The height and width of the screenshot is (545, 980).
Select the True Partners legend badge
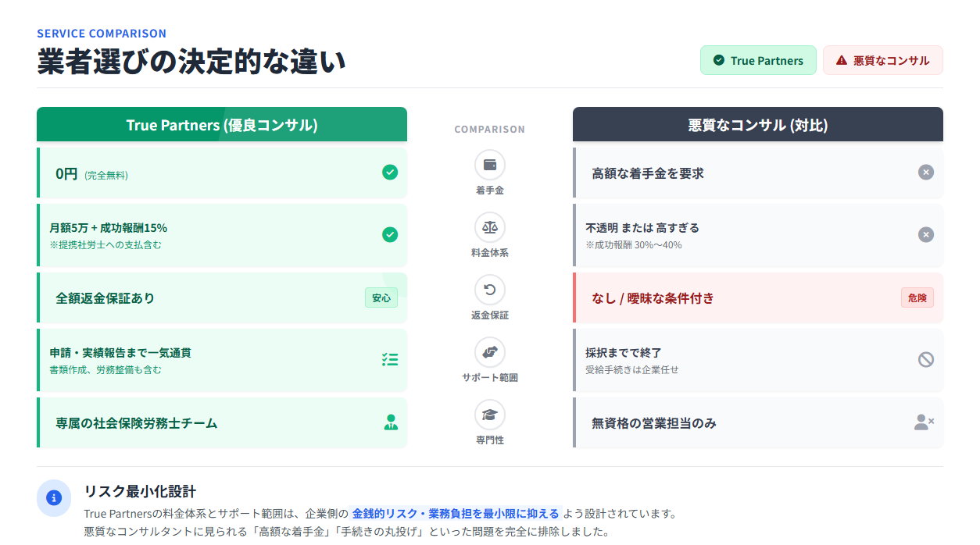click(x=758, y=60)
